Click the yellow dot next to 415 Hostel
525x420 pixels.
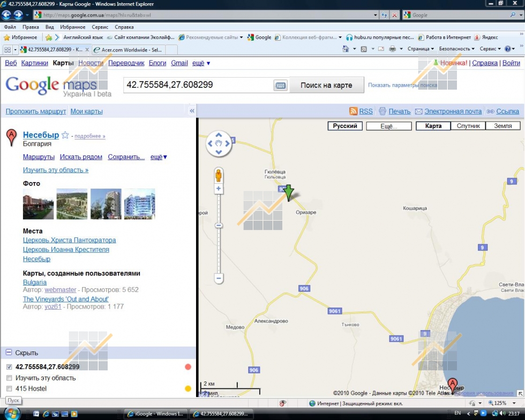[x=188, y=388]
